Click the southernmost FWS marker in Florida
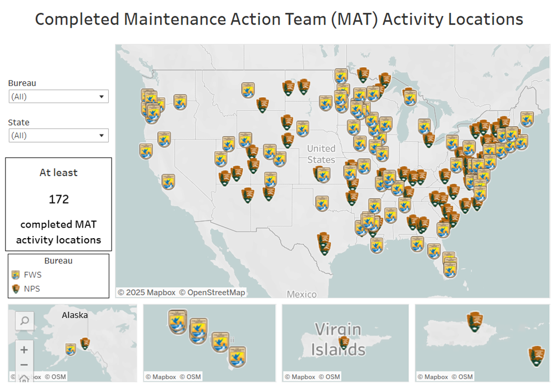Image resolution: width=557 pixels, height=392 pixels. pos(450,270)
